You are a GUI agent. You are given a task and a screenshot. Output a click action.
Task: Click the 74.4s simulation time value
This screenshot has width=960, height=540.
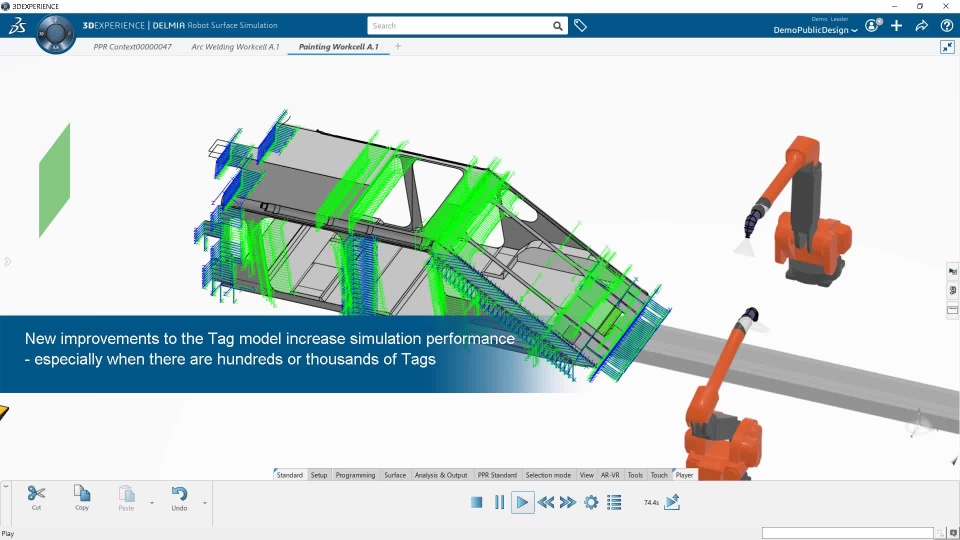point(651,503)
